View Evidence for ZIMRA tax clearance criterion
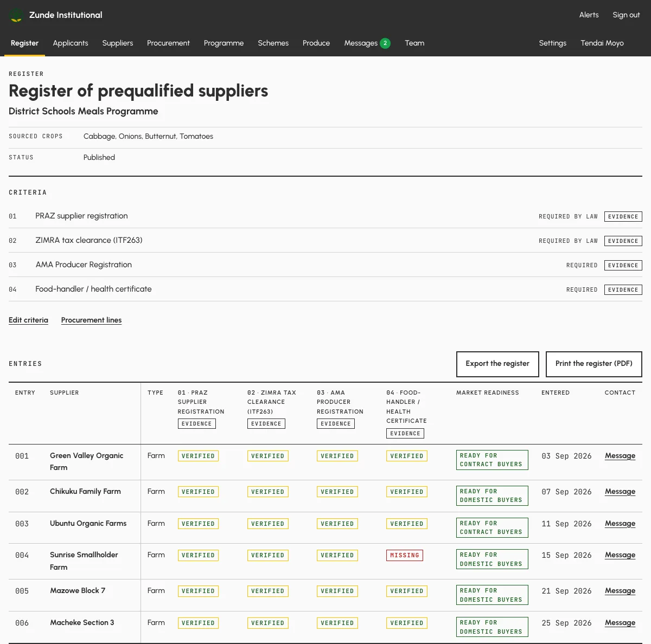Viewport: 651px width, 644px height. coord(623,241)
